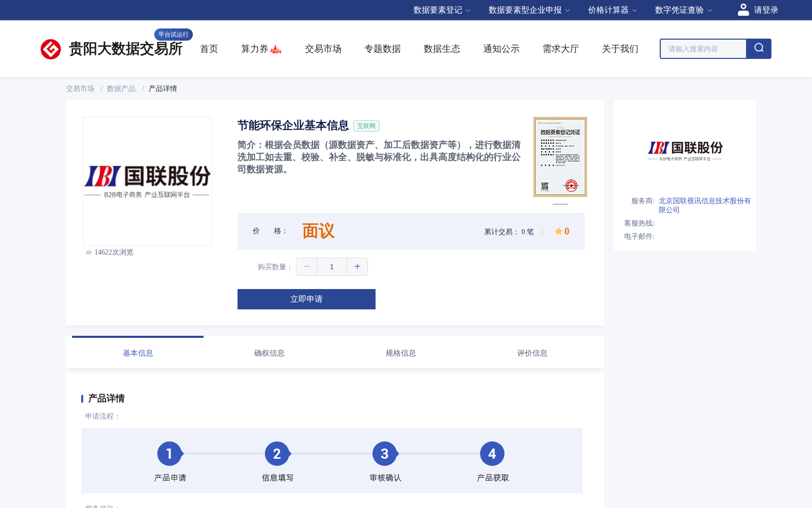Click the eye view-count icon
This screenshot has height=508, width=812.
tap(89, 252)
